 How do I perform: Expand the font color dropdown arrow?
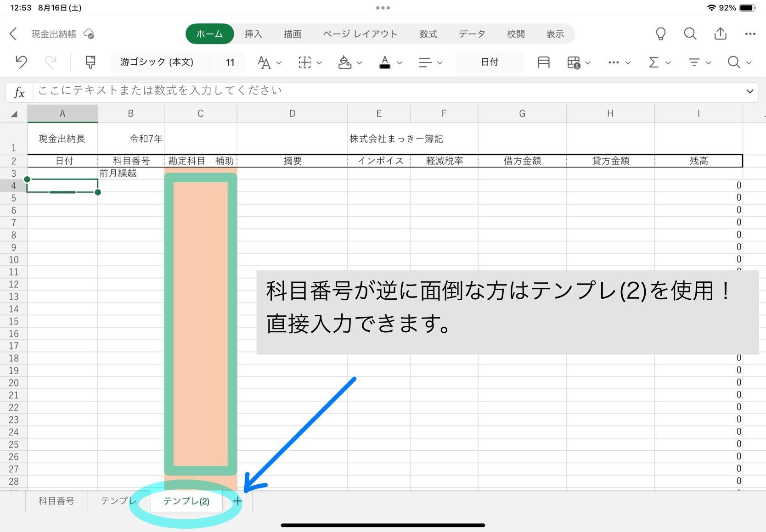(x=400, y=63)
